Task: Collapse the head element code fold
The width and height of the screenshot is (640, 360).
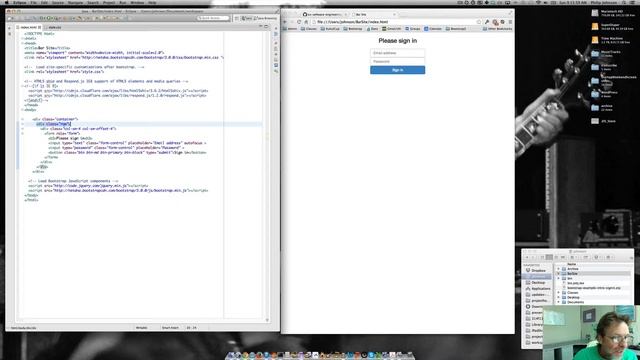Action: 22,43
